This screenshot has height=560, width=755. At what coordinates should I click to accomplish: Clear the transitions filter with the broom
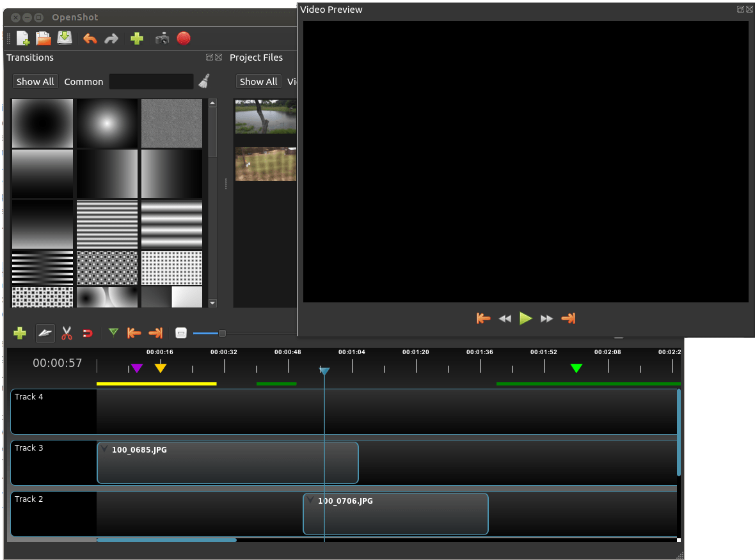(x=204, y=81)
